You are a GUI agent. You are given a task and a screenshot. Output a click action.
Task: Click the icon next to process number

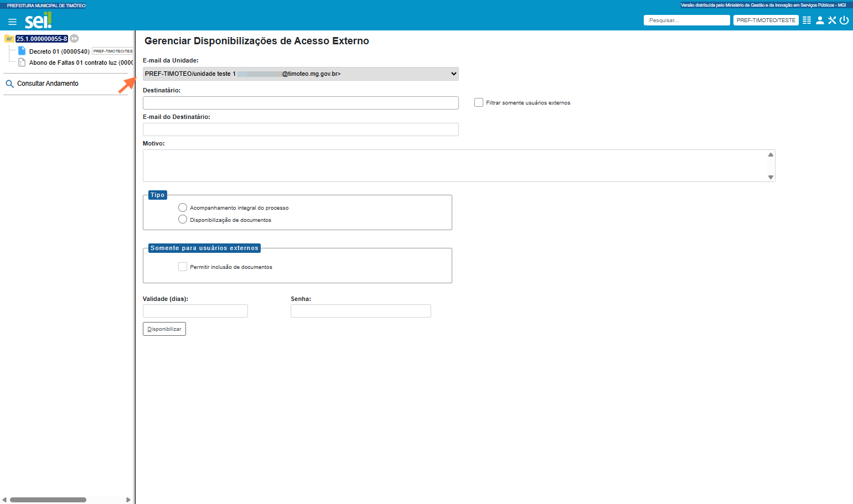click(74, 39)
